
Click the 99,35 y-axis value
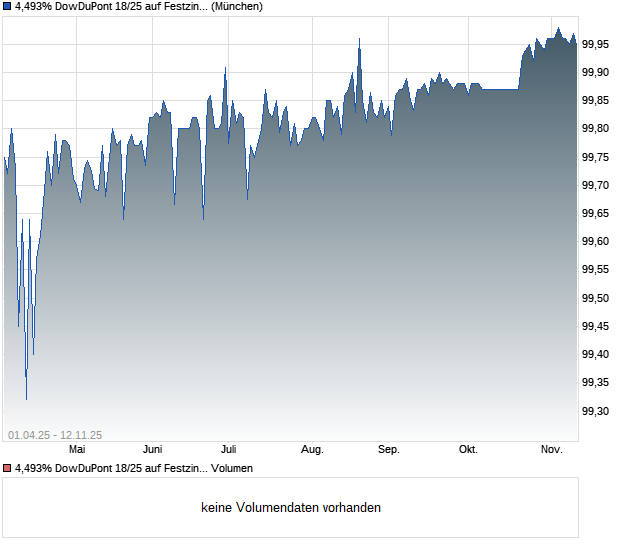(595, 382)
